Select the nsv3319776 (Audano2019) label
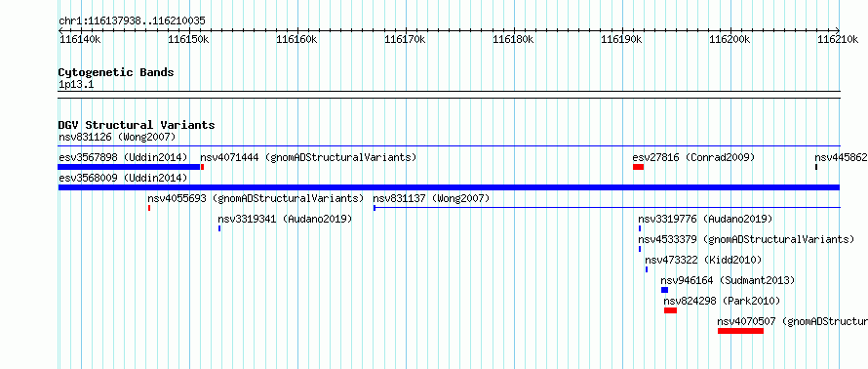Screen dimensions: 868x369 (x=705, y=219)
